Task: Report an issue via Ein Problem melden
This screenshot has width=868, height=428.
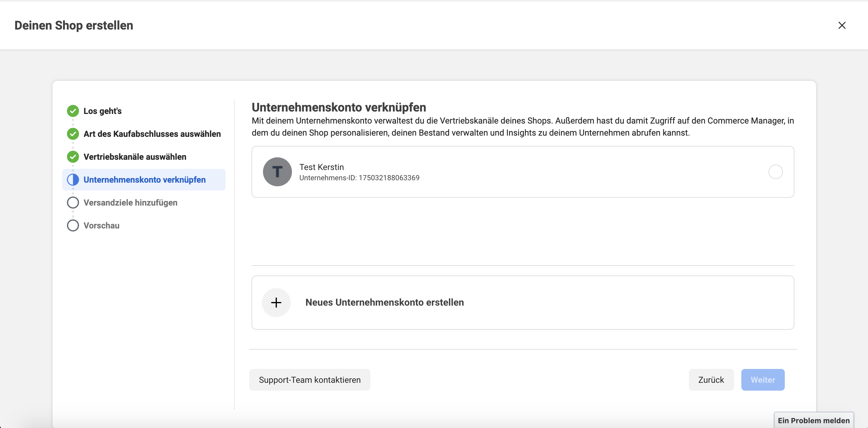Action: pos(814,420)
